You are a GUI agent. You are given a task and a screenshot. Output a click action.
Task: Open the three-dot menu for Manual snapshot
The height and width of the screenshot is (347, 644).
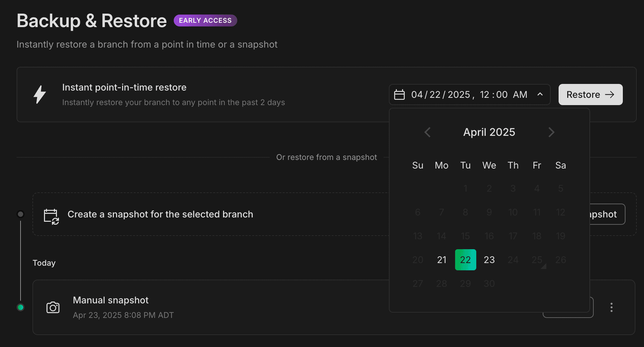pos(611,307)
